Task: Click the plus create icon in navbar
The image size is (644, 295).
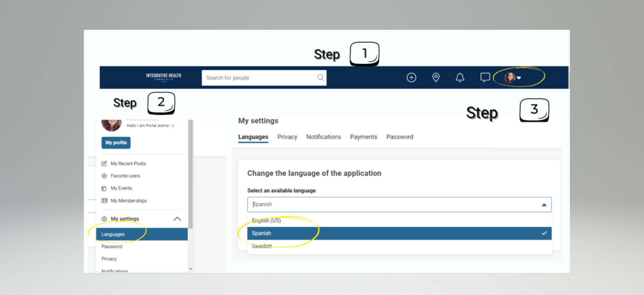Action: (411, 78)
